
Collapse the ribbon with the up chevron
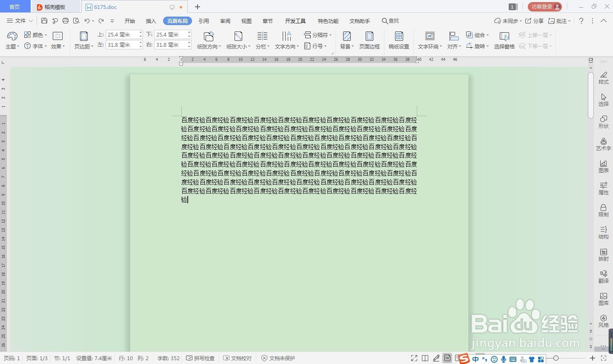pyautogui.click(x=604, y=21)
